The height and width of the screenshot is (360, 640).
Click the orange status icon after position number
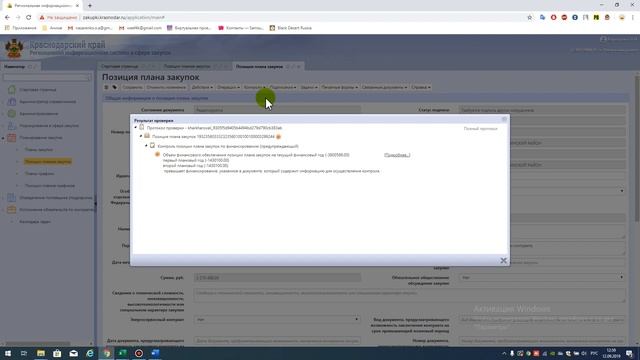coord(279,137)
